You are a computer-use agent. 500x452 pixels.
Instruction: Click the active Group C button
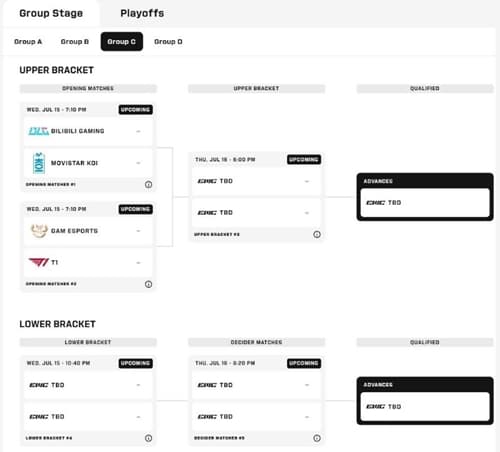point(122,42)
